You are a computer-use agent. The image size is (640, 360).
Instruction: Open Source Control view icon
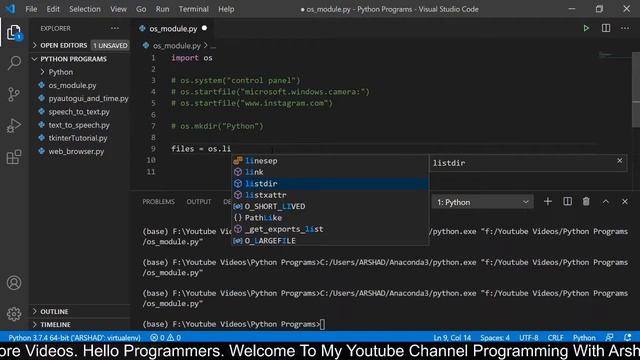click(x=14, y=94)
